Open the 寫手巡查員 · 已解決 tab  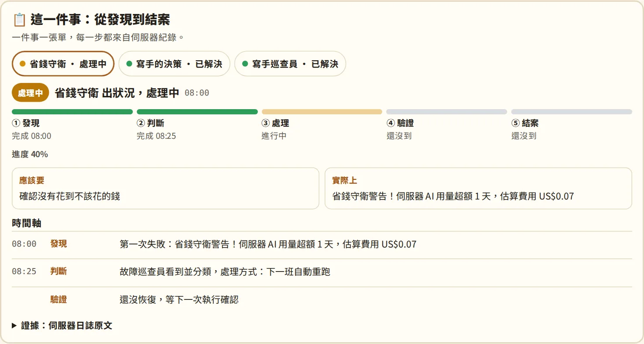click(x=290, y=64)
